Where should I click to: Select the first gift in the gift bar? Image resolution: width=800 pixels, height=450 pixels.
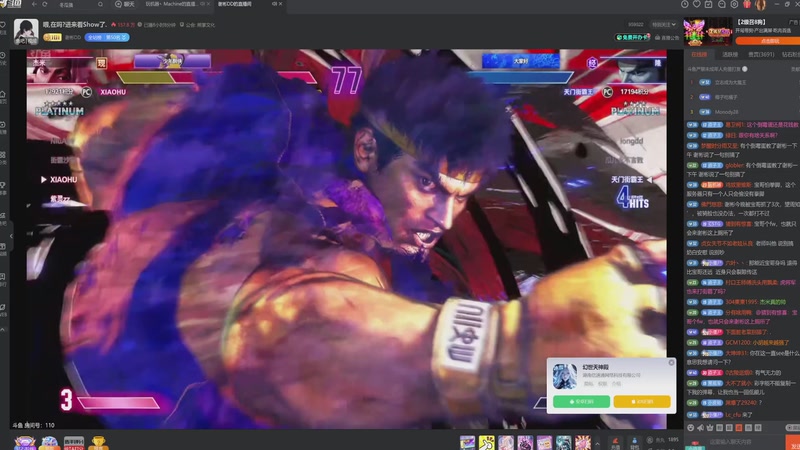[x=467, y=443]
